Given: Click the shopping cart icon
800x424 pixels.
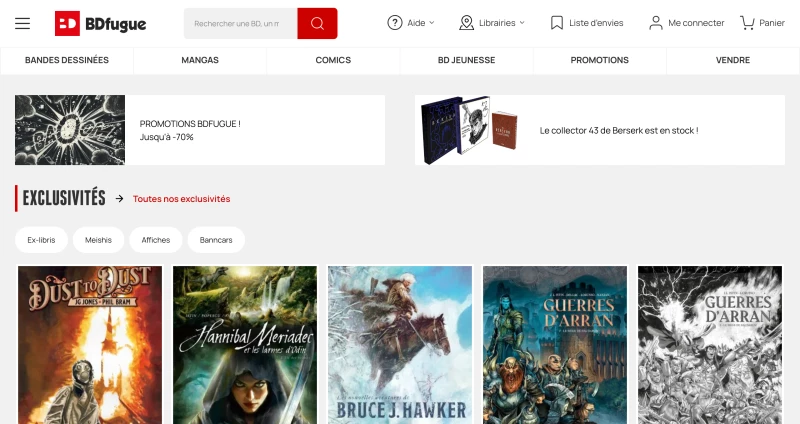Looking at the screenshot, I should pos(747,23).
